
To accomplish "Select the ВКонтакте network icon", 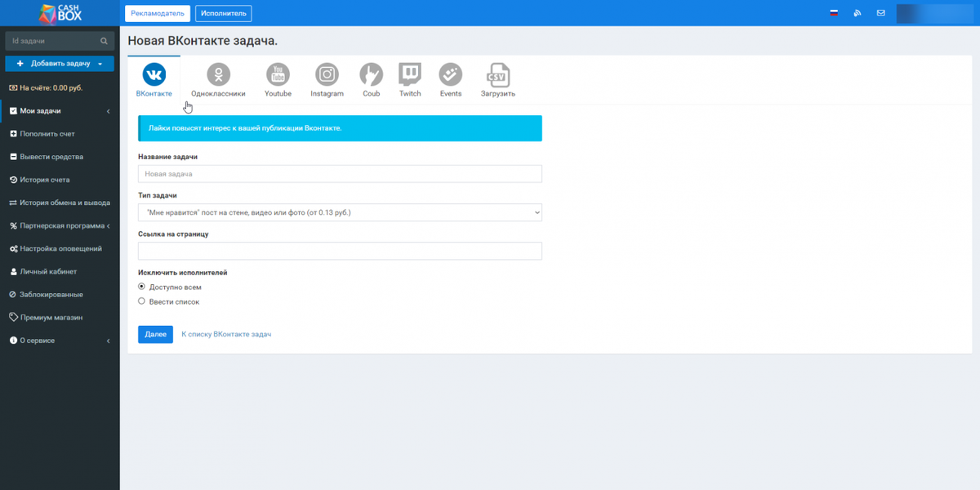I will [x=154, y=75].
